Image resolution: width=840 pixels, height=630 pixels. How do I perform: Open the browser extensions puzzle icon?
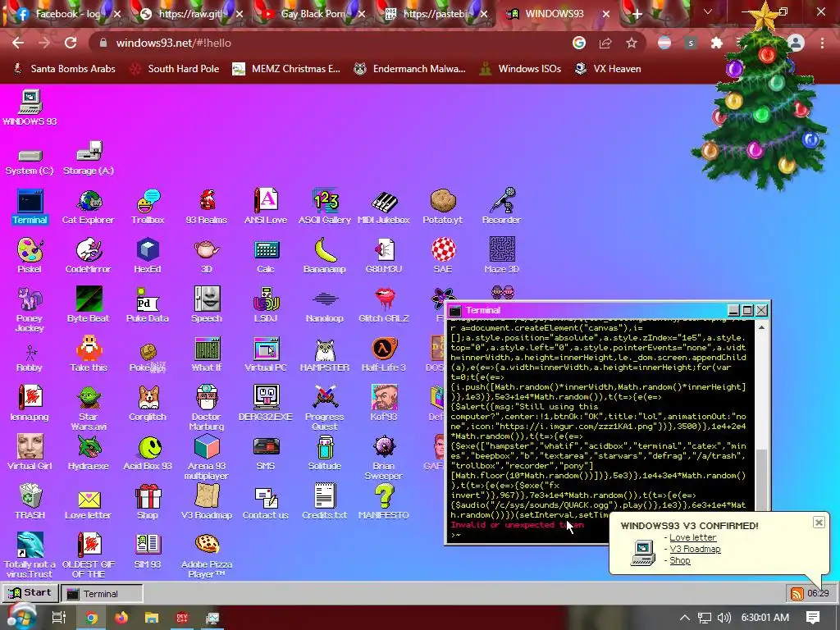click(717, 43)
